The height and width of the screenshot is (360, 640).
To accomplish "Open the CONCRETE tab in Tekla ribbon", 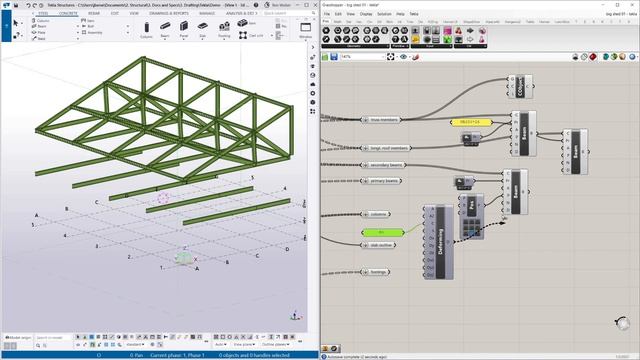I will 68,13.
